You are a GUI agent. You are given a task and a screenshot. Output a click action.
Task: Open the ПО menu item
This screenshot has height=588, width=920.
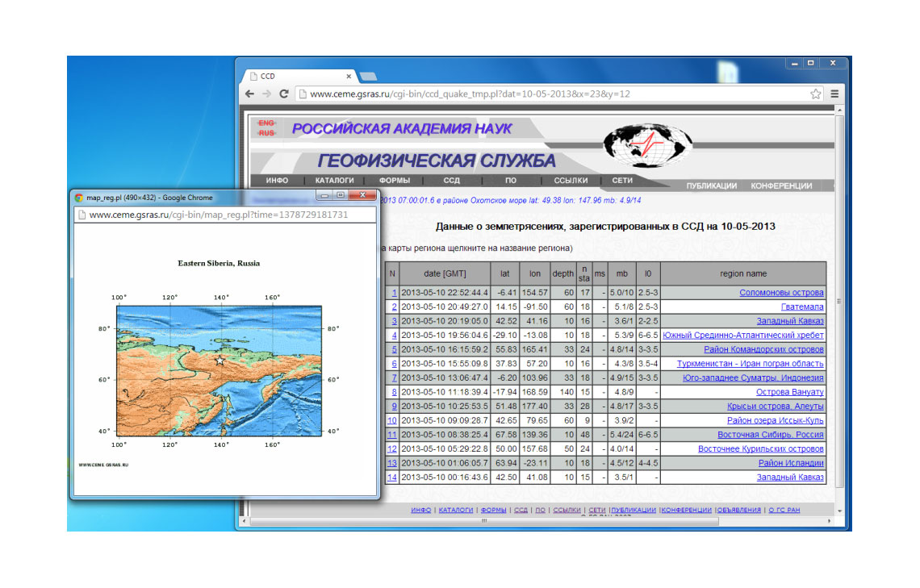[511, 181]
